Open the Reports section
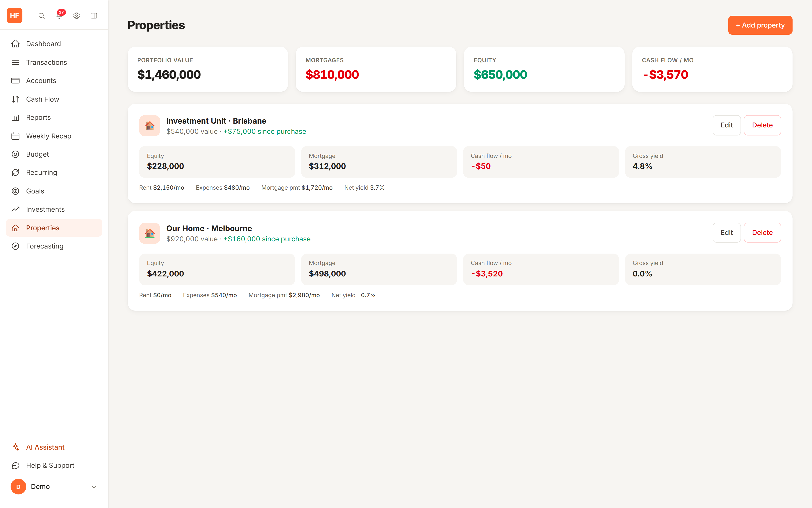The image size is (812, 508). click(x=54, y=118)
